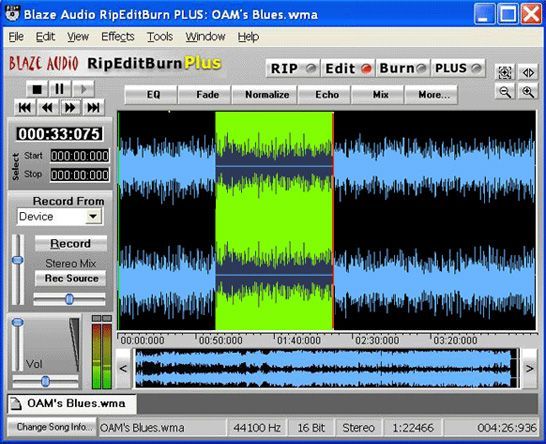Click the 44100 Hz status bar entry
This screenshot has width=546, height=444.
[x=257, y=428]
